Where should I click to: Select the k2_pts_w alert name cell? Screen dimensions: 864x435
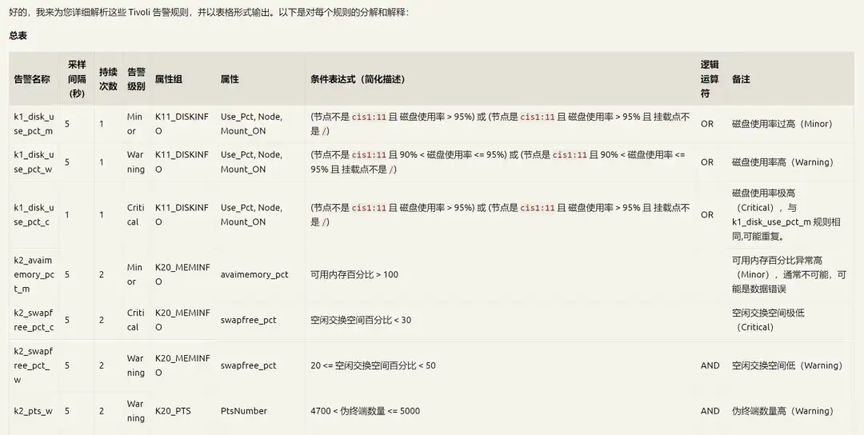pyautogui.click(x=34, y=411)
